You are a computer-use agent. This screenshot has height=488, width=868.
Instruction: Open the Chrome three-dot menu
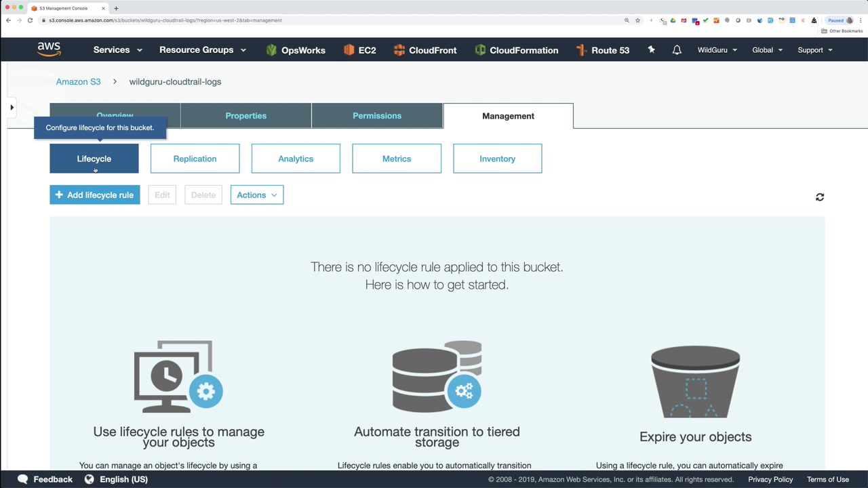pyautogui.click(x=861, y=20)
